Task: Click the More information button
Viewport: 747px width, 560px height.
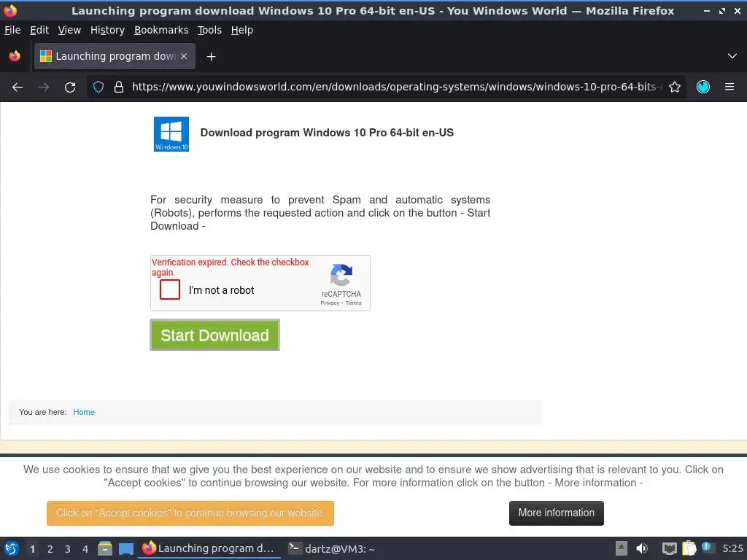Action: pyautogui.click(x=557, y=513)
